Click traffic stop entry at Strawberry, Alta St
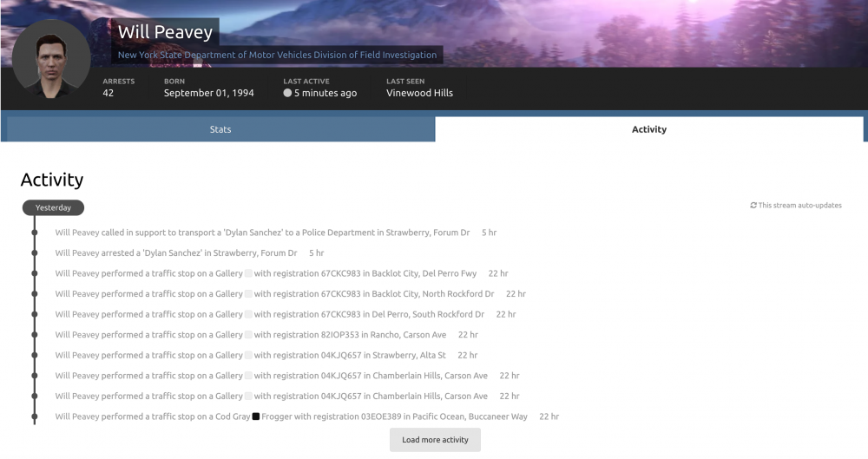Viewport: 868px width, 459px height. pyautogui.click(x=250, y=355)
